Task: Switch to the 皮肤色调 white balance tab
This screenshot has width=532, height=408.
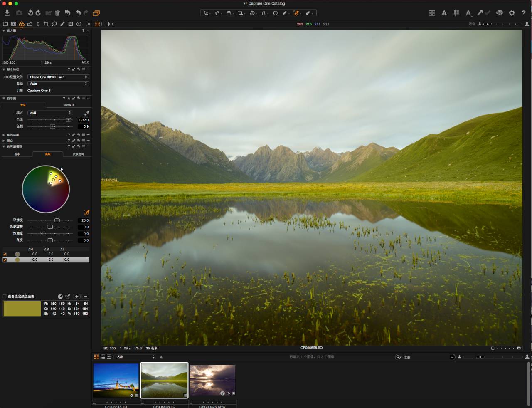Action: pos(69,105)
